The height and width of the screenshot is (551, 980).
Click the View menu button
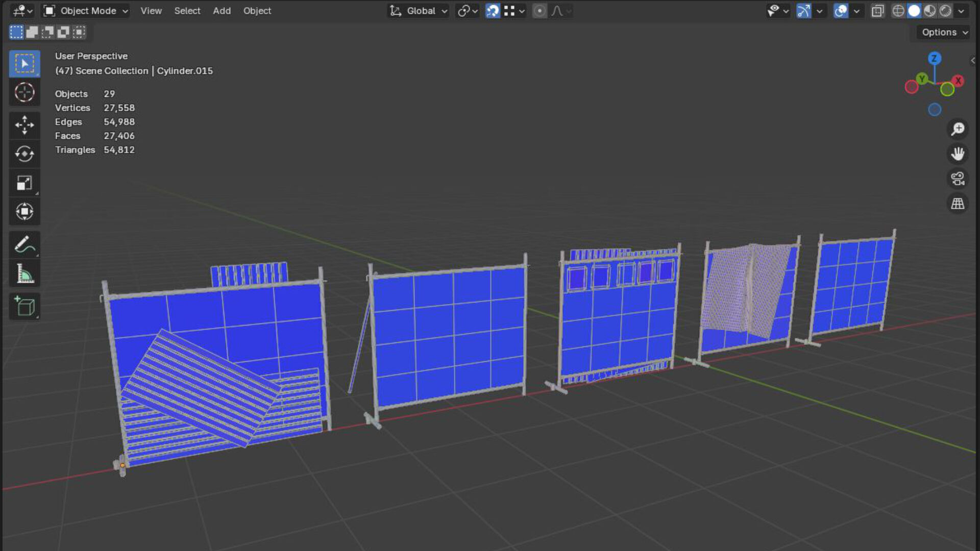(x=151, y=11)
